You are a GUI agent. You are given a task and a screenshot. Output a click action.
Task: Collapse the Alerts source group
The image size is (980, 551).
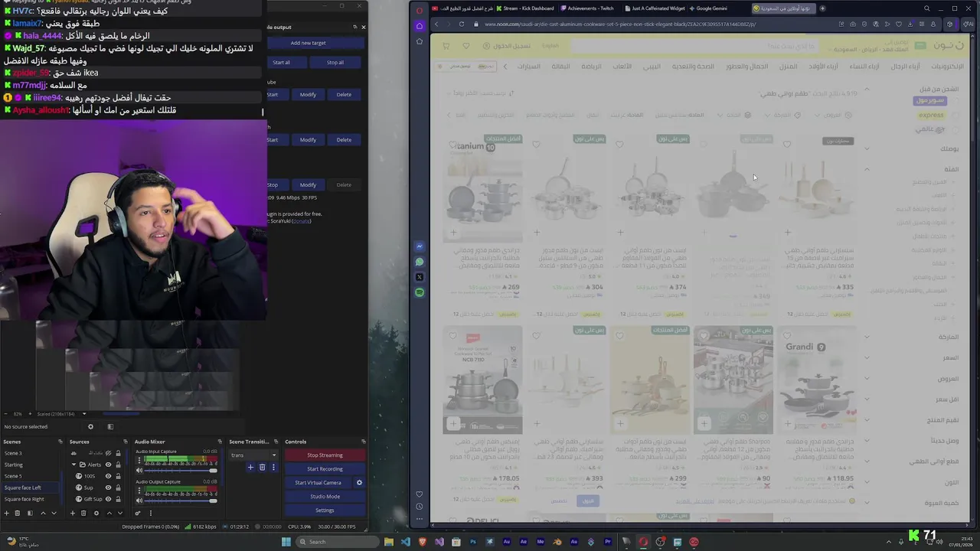pyautogui.click(x=73, y=465)
